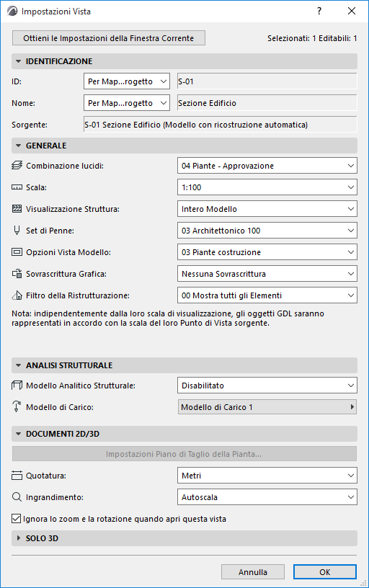Toggle Ignora lo zoom e la rotazione checkbox
The image size is (369, 588).
pos(16,519)
